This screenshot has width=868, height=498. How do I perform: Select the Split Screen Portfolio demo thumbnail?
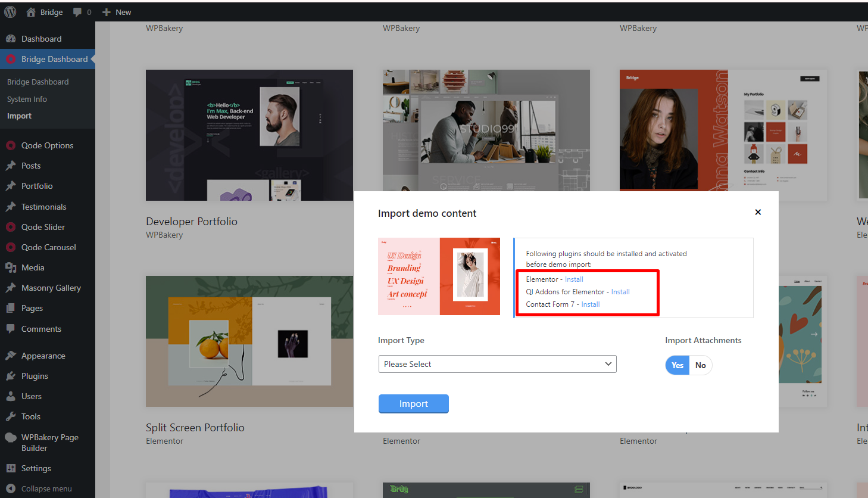[x=249, y=341]
